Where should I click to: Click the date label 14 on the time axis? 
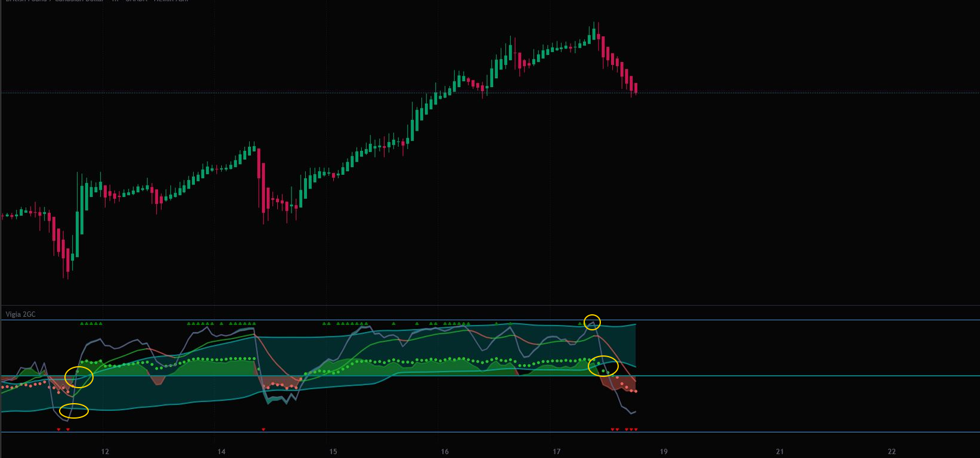pos(222,451)
